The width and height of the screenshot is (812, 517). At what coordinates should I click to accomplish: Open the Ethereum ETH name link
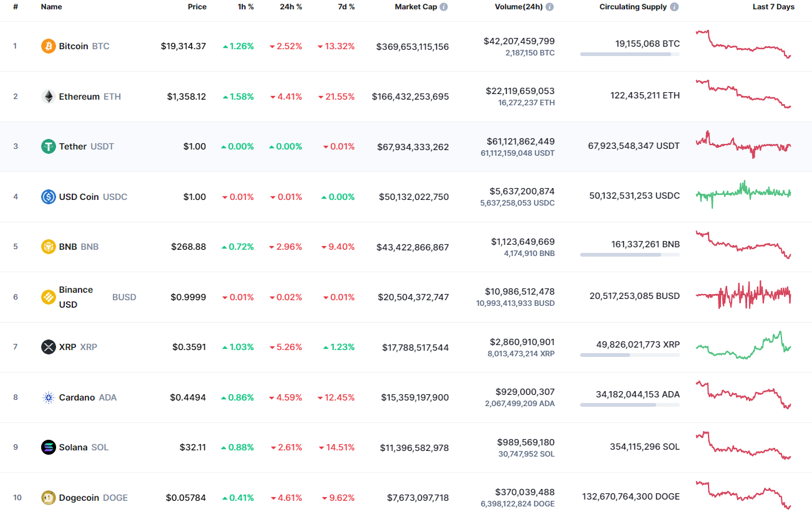point(78,96)
